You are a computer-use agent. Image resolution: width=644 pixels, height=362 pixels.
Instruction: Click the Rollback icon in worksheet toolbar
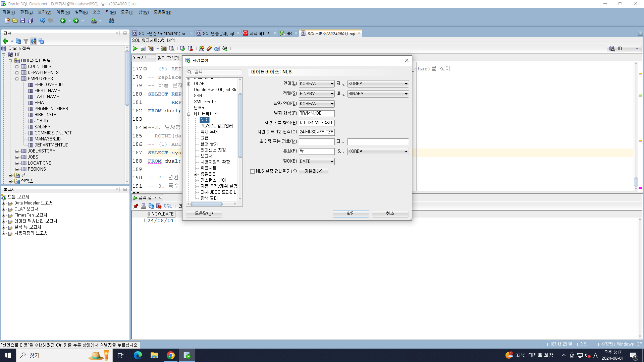click(x=190, y=49)
